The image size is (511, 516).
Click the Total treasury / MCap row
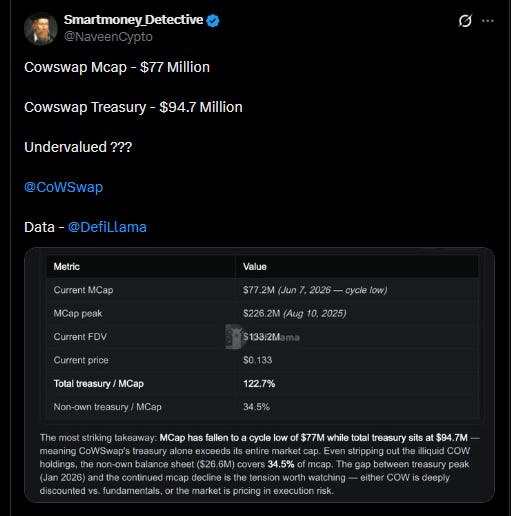262,383
